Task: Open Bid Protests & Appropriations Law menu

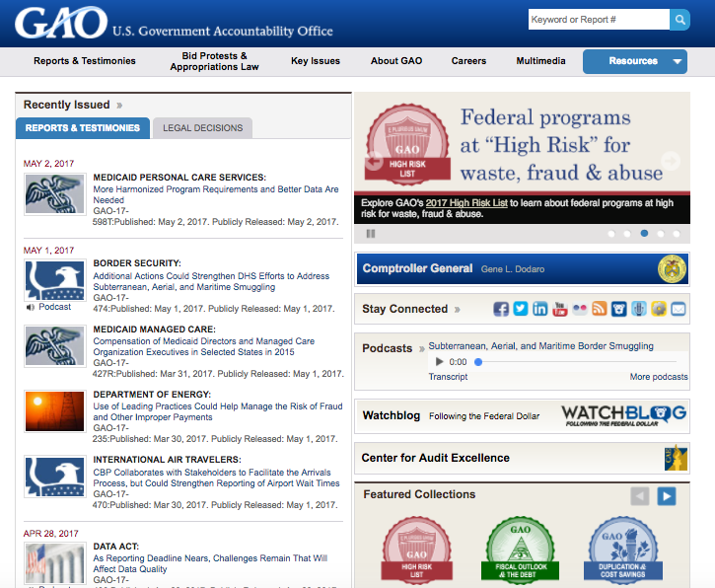Action: click(x=214, y=61)
